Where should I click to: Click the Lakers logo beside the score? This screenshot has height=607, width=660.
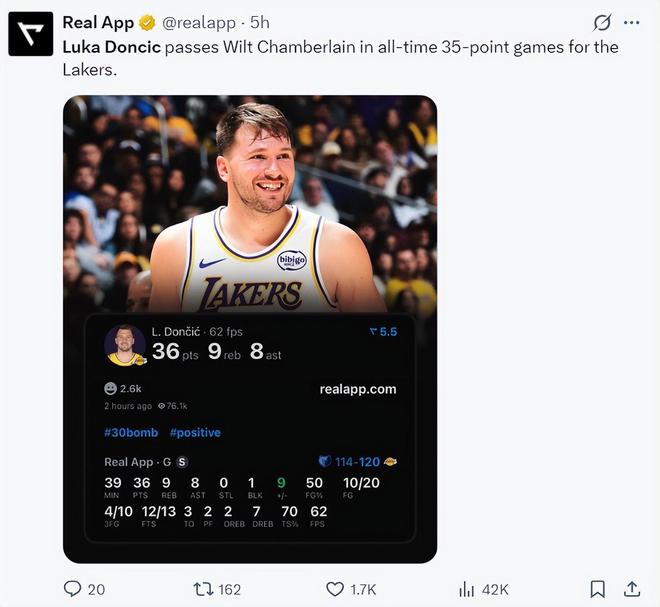tap(391, 462)
